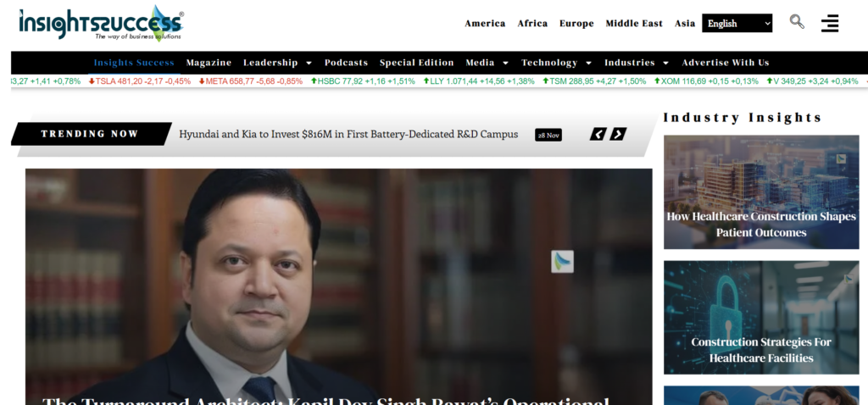Open the Magazine menu item
This screenshot has height=405, width=868.
coord(209,63)
